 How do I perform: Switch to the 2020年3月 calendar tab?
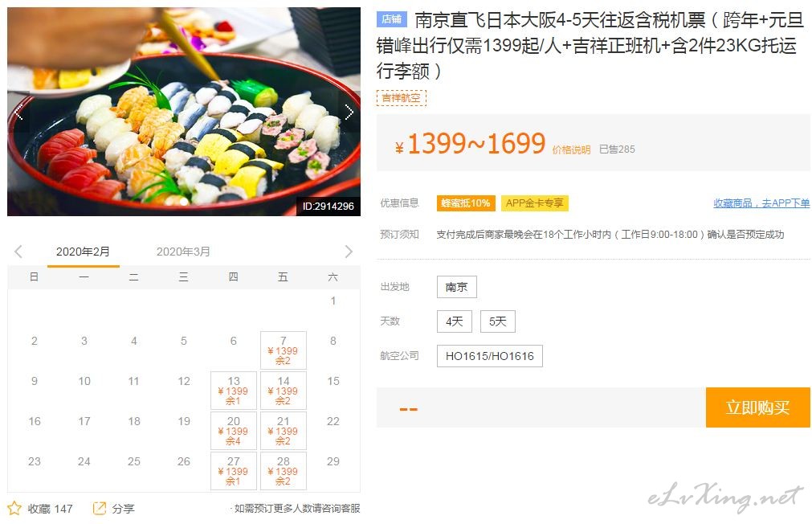pos(183,252)
